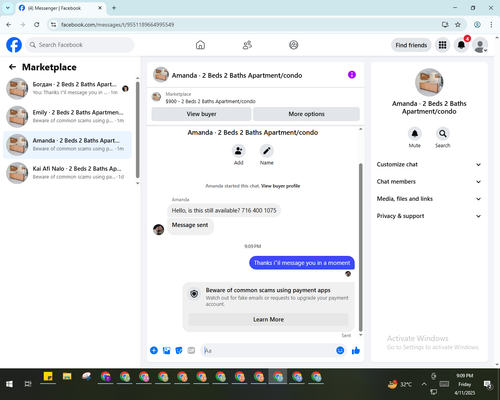
Task: Click the conversation list scrollbar
Action: point(138,130)
